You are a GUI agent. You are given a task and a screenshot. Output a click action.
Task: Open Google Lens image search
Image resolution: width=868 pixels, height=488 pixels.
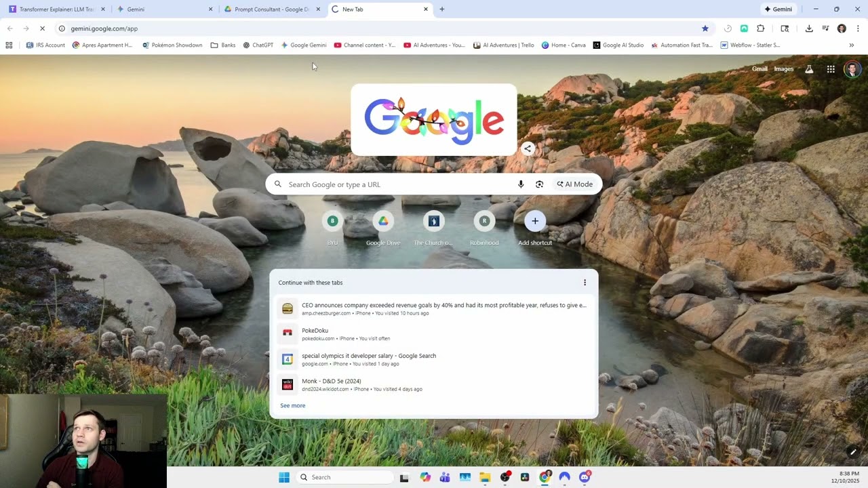pos(539,184)
